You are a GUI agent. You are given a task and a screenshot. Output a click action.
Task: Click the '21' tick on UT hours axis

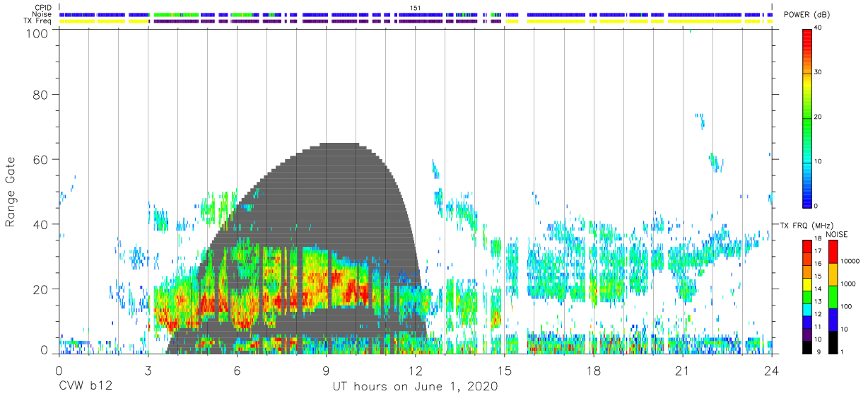pyautogui.click(x=682, y=371)
